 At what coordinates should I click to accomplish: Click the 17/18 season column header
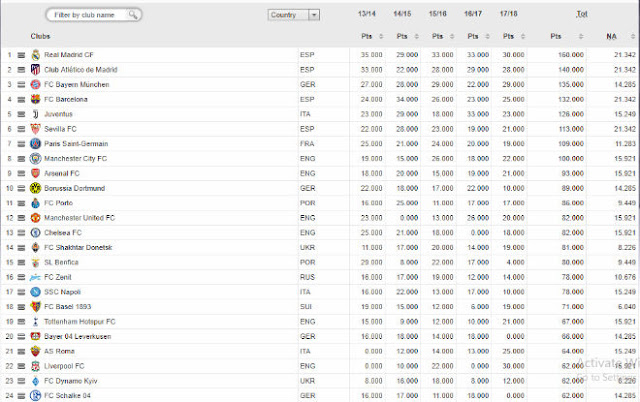[508, 14]
